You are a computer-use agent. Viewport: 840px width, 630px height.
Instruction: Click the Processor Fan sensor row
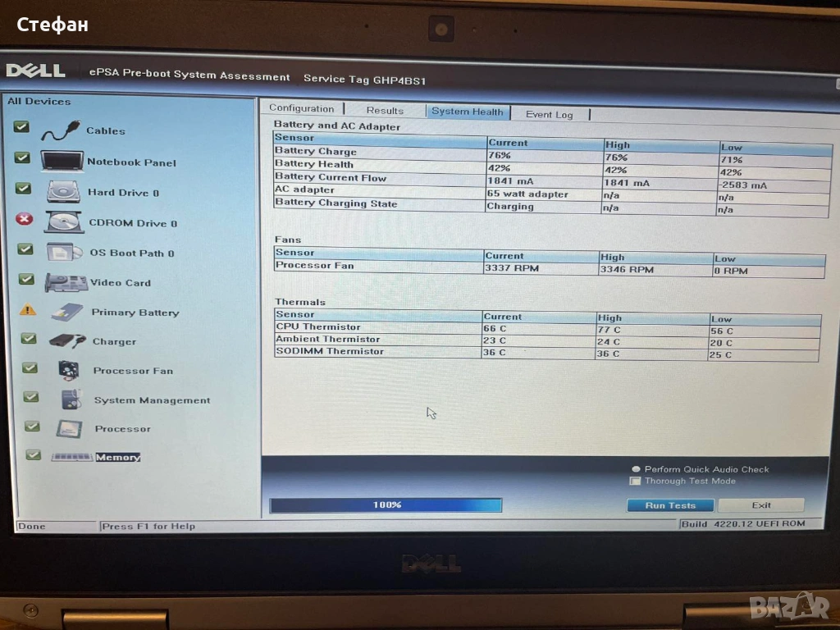[549, 268]
